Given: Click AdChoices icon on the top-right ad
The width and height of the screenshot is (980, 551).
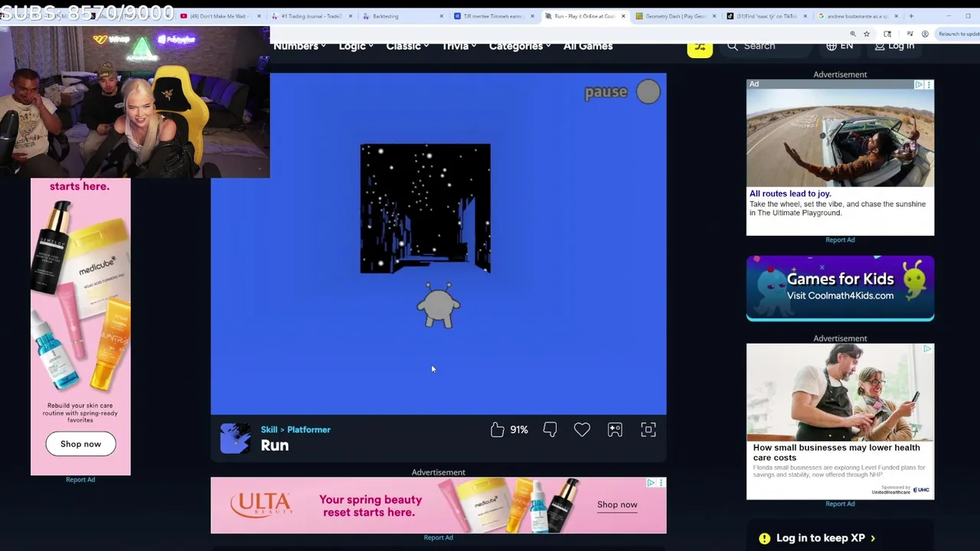Looking at the screenshot, I should [x=919, y=84].
